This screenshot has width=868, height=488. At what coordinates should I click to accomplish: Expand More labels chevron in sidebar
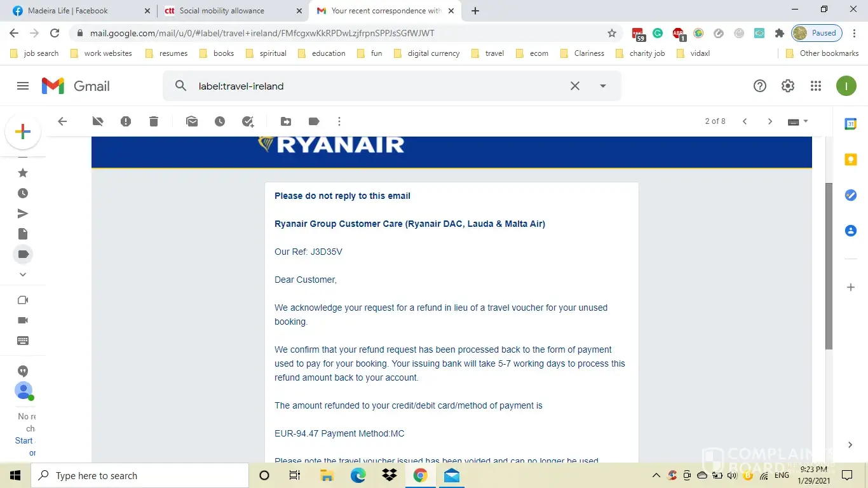(x=23, y=274)
